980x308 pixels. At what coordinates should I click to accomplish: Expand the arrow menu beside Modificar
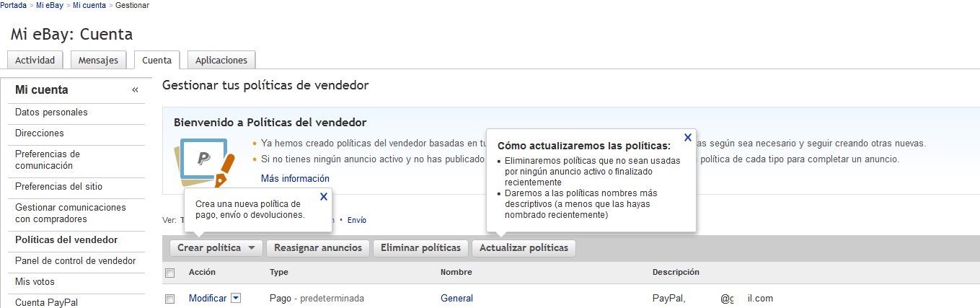236,298
